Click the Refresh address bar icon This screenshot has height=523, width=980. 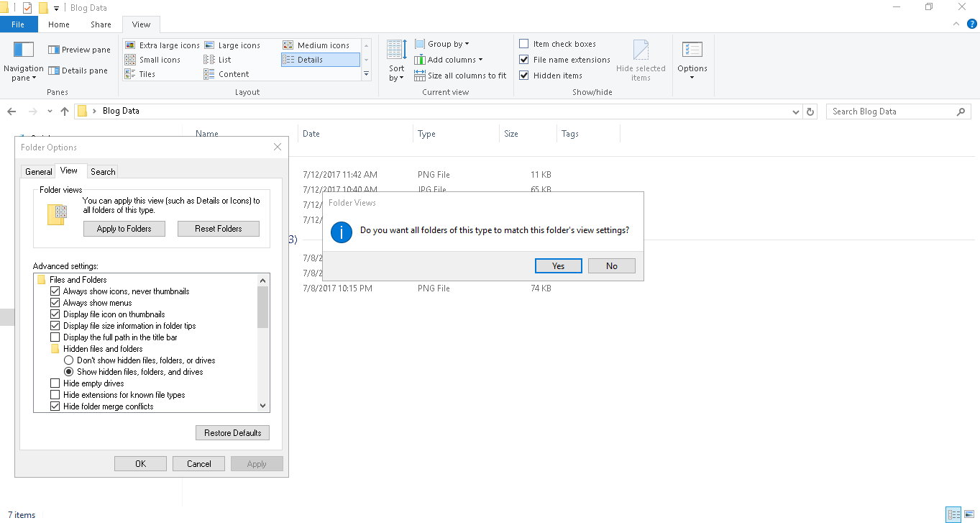(x=811, y=112)
